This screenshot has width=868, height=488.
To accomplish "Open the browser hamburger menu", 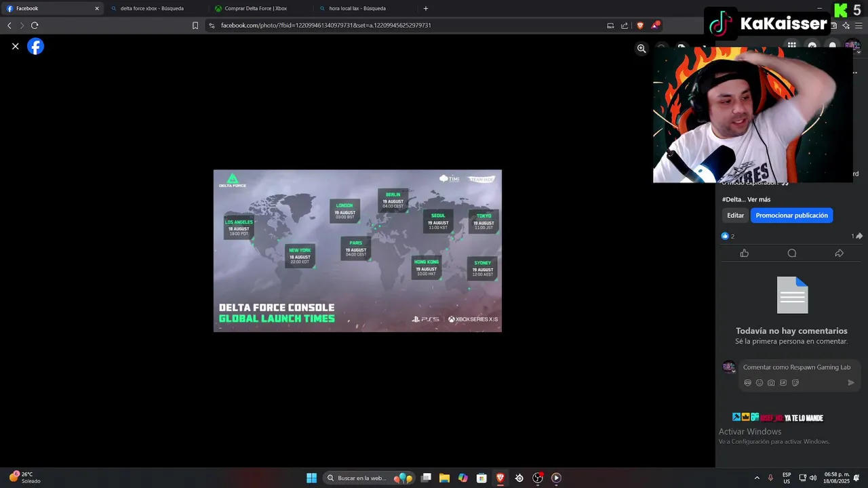I will 859,26.
